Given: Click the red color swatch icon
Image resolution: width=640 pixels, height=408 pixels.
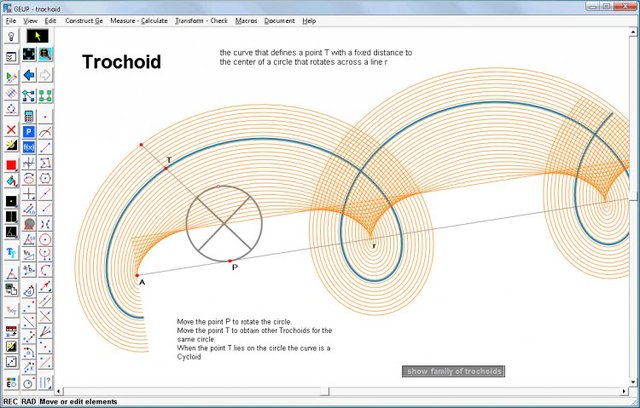Looking at the screenshot, I should (x=11, y=165).
